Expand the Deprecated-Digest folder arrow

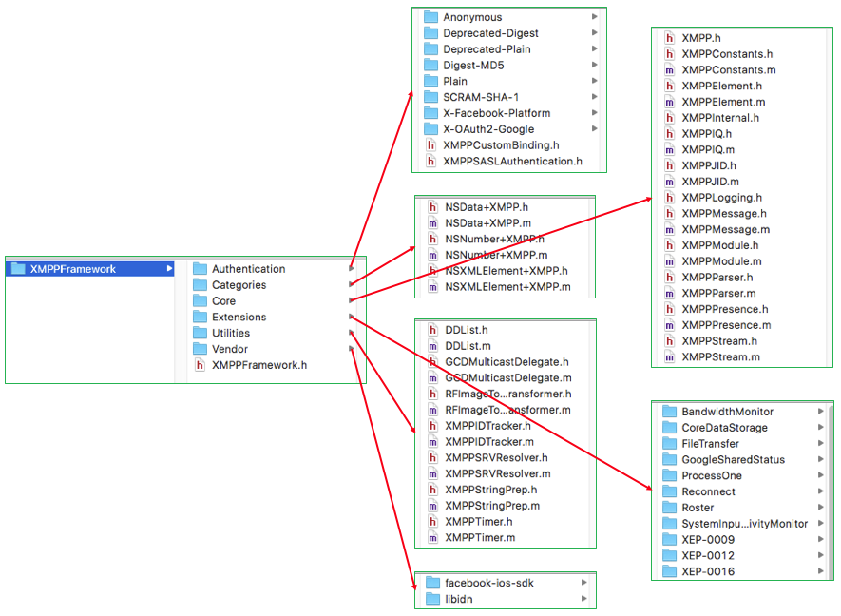click(x=594, y=32)
